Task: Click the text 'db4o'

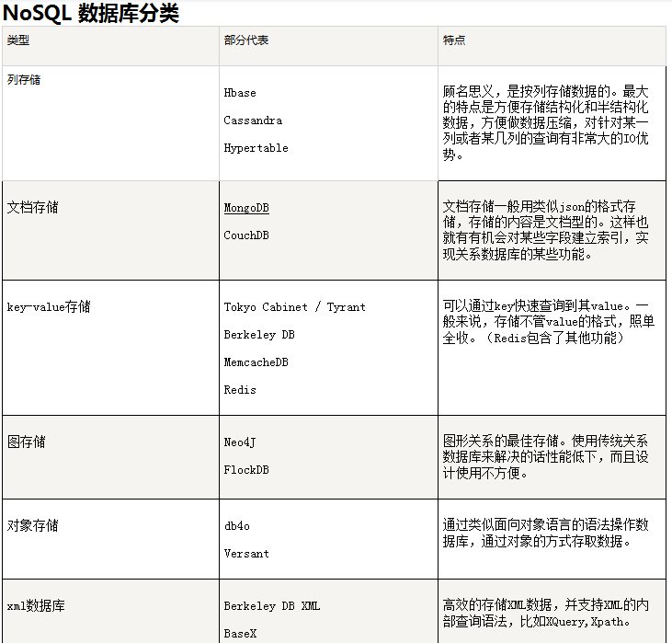Action: point(236,526)
